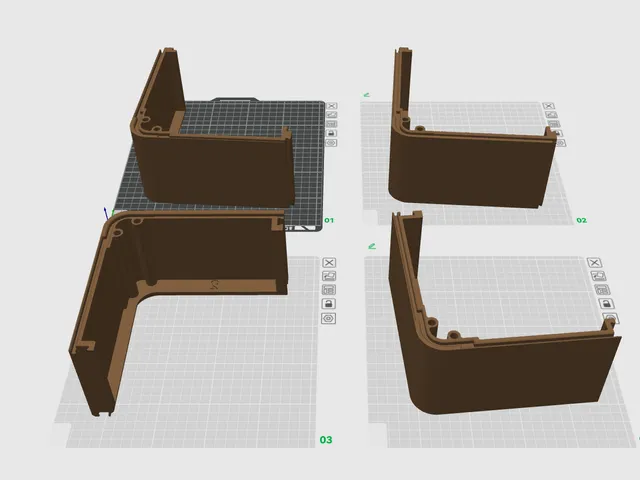The image size is (640, 480).
Task: Click the green plate label 01
Action: click(329, 220)
